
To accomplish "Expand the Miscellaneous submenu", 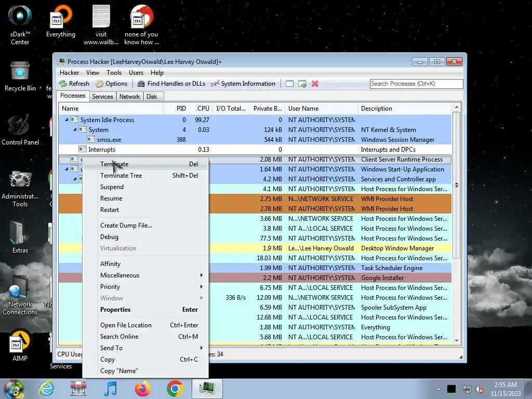I will tap(145, 275).
